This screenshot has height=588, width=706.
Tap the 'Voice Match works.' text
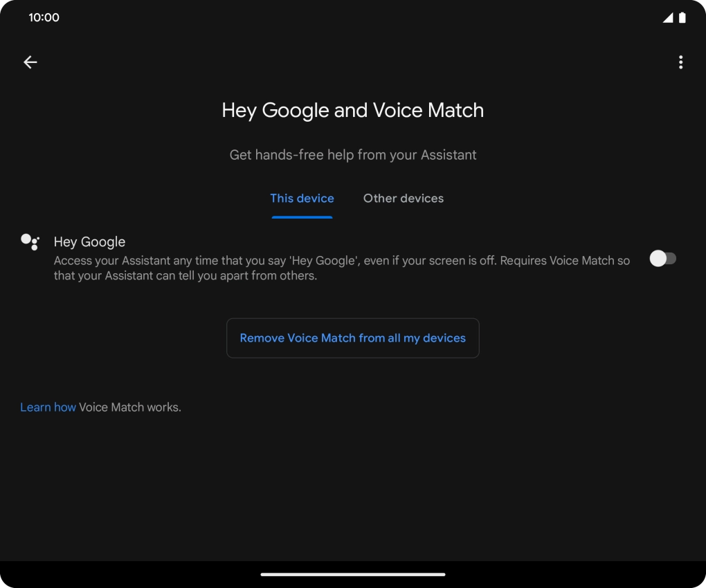point(130,407)
